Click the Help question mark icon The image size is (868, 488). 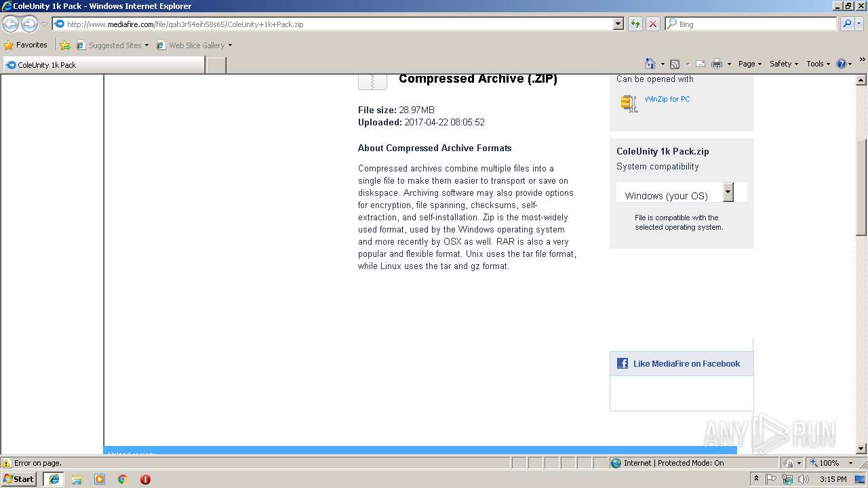tap(842, 64)
